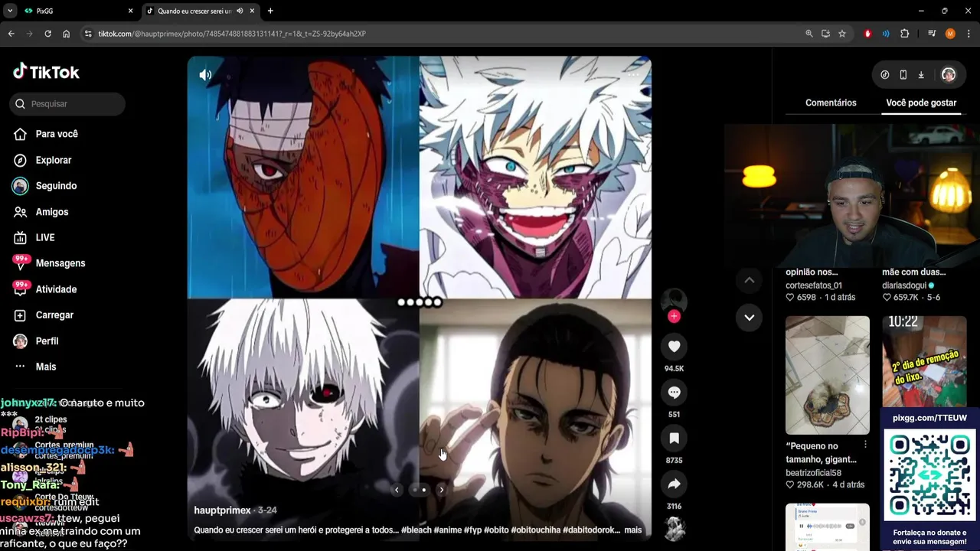Open the spinning music disc at bottom right
Screen dimensions: 980x551
(x=675, y=528)
